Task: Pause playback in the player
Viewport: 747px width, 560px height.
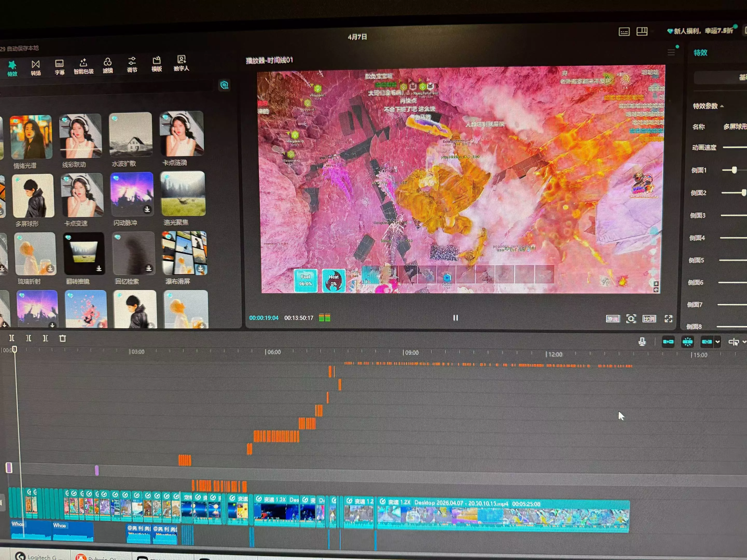Action: pos(455,318)
